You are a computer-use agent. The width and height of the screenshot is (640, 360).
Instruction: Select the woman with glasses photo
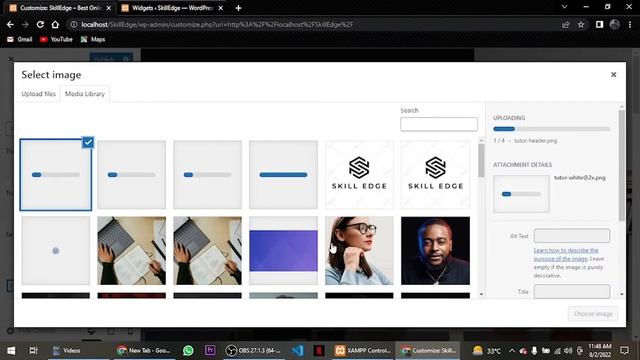359,251
